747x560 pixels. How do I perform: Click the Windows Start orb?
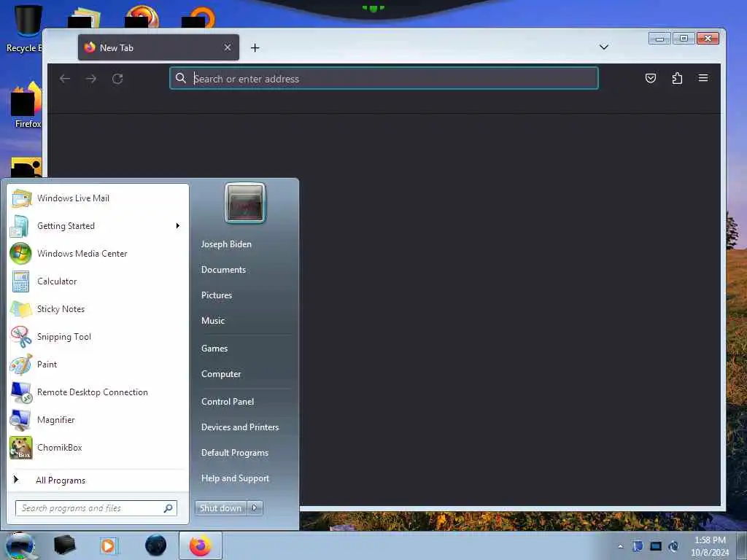coord(20,545)
